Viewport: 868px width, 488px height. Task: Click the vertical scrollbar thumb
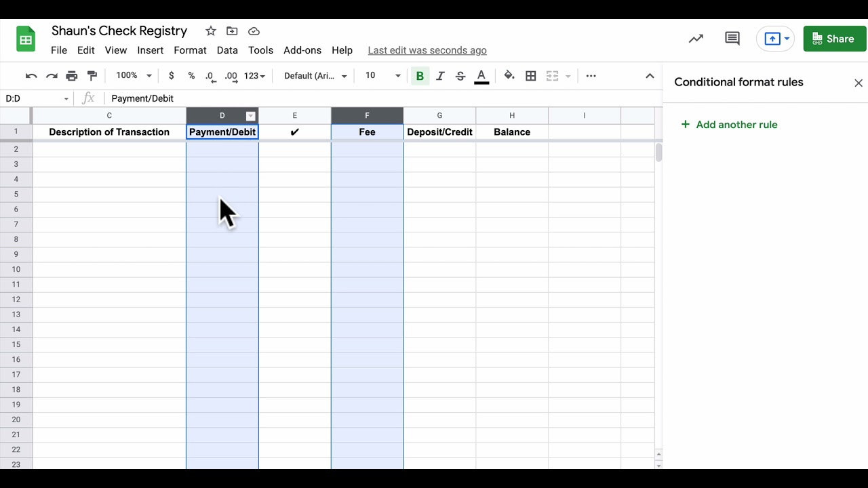(658, 152)
